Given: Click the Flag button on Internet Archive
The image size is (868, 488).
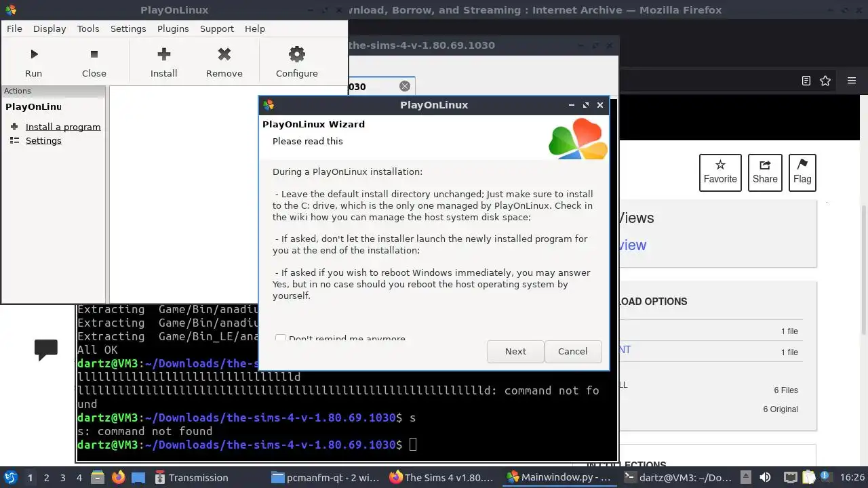Looking at the screenshot, I should [802, 172].
